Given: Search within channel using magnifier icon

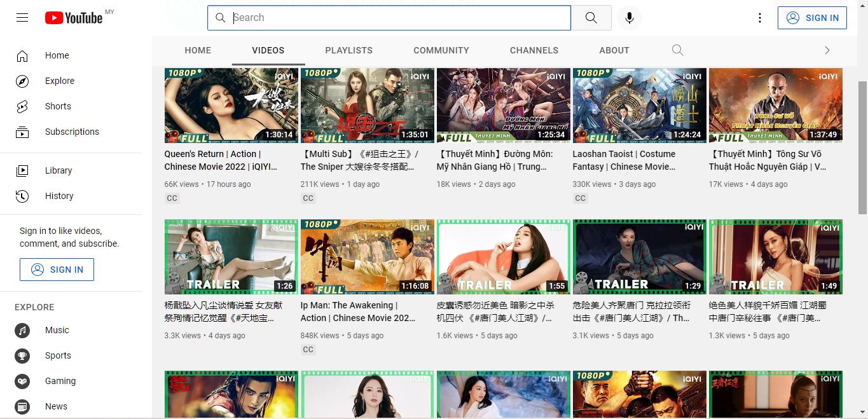Looking at the screenshot, I should click(x=677, y=50).
